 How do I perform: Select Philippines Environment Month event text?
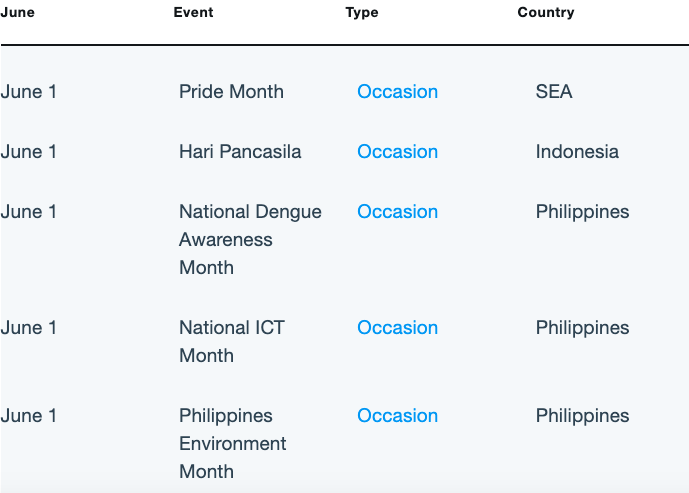pos(233,443)
